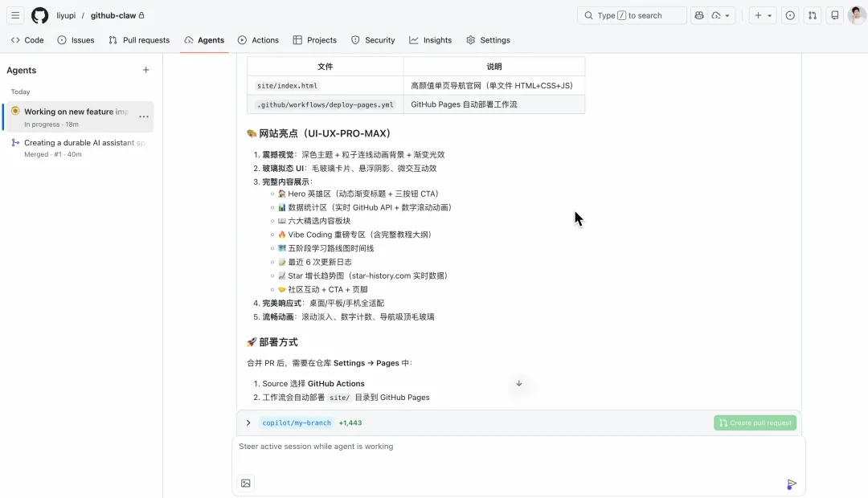
Task: Open your profile avatar menu
Action: click(x=854, y=14)
